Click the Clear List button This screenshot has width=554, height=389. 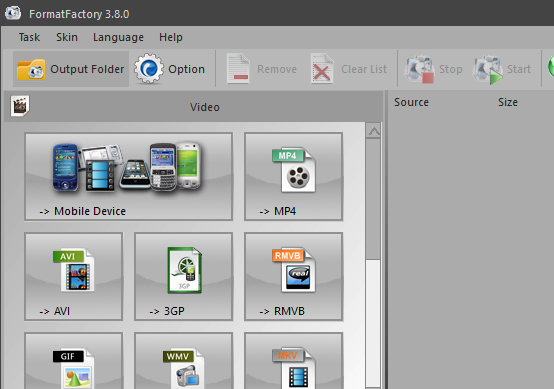[349, 69]
